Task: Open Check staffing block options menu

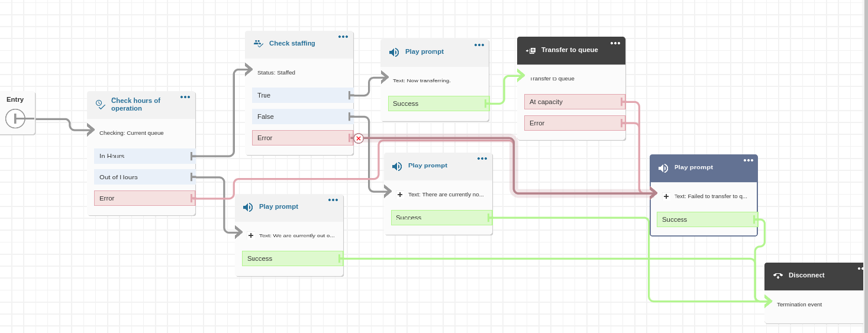Action: tap(343, 37)
